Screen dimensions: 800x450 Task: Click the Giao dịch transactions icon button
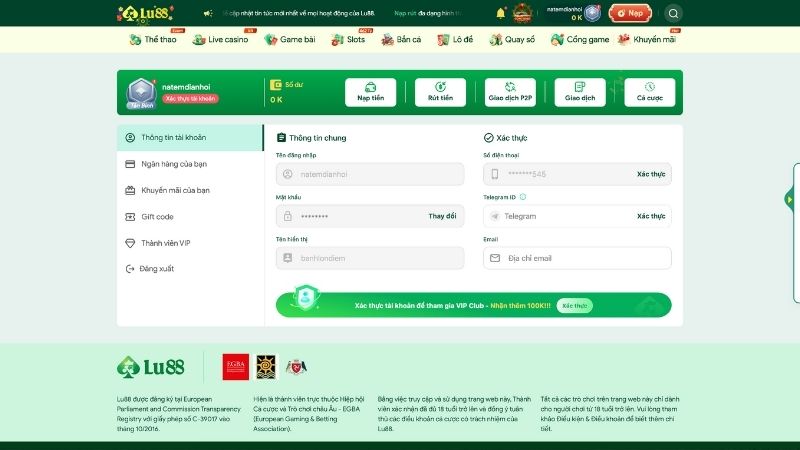(x=580, y=92)
